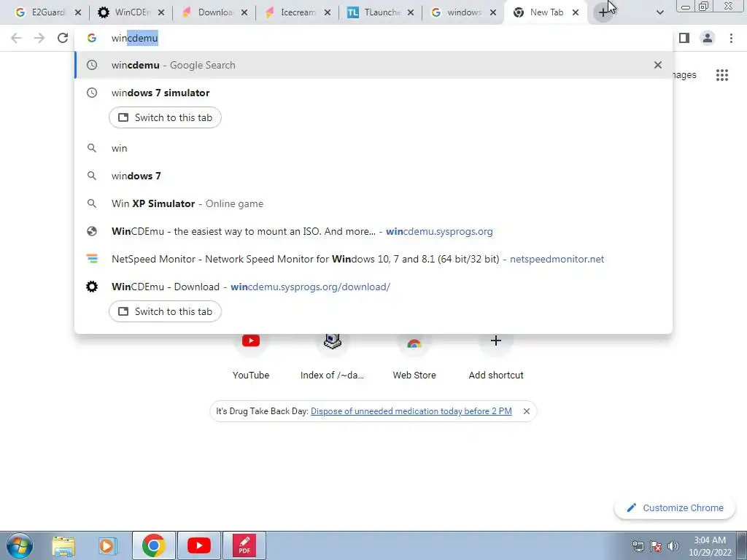Open WinCDEmu - Download suggestion
747x560 pixels.
373,287
